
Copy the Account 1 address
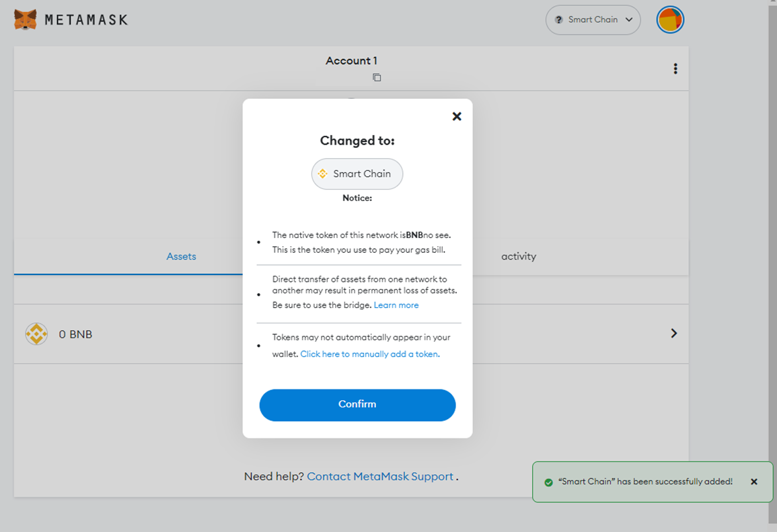pyautogui.click(x=377, y=77)
